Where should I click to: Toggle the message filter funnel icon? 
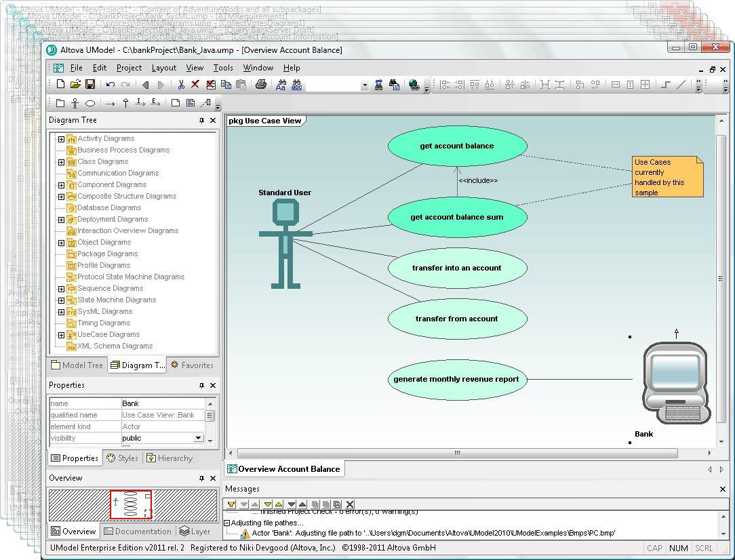pyautogui.click(x=231, y=504)
